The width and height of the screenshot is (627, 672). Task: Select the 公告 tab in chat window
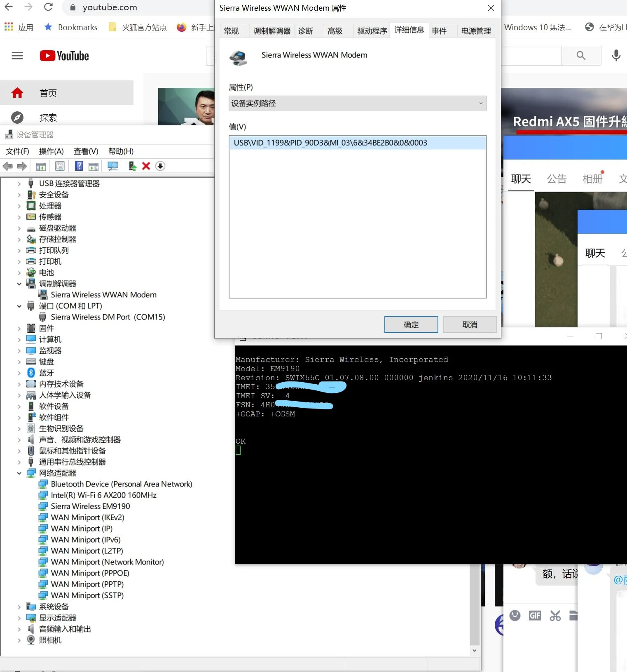click(x=557, y=179)
